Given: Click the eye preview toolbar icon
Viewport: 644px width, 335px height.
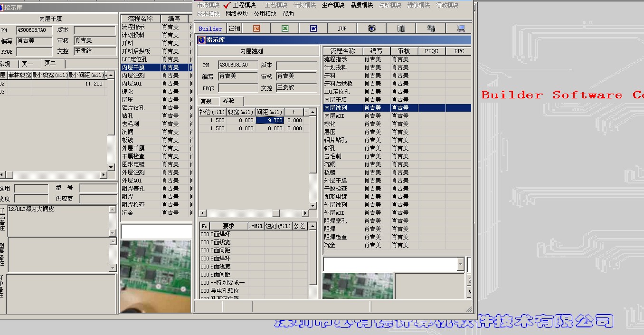Looking at the screenshot, I should coord(371,29).
